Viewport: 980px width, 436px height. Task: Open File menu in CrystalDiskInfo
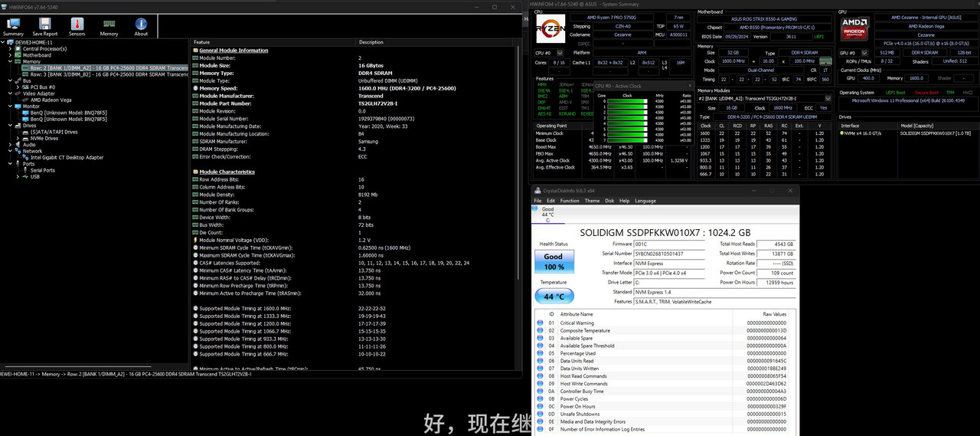pos(537,201)
